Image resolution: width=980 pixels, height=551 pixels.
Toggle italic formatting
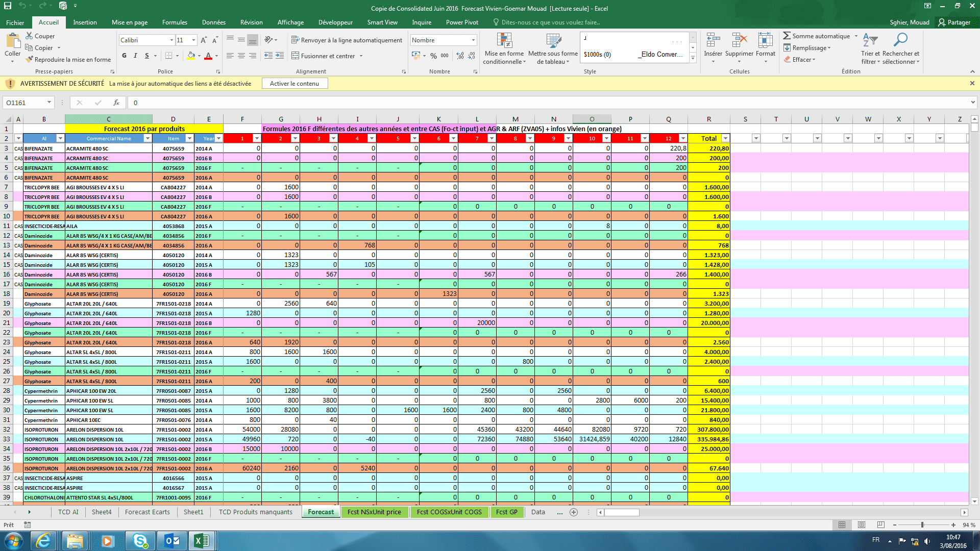click(135, 56)
